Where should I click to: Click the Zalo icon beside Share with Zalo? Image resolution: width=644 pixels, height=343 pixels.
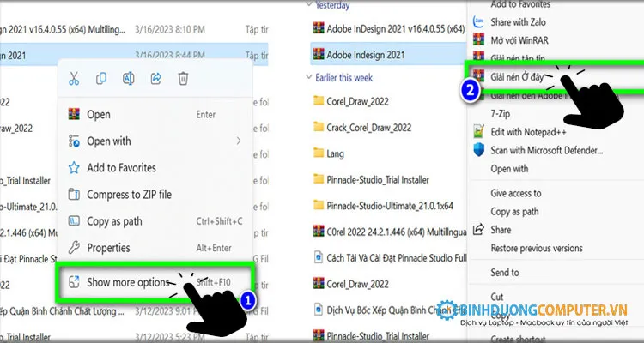coord(478,21)
